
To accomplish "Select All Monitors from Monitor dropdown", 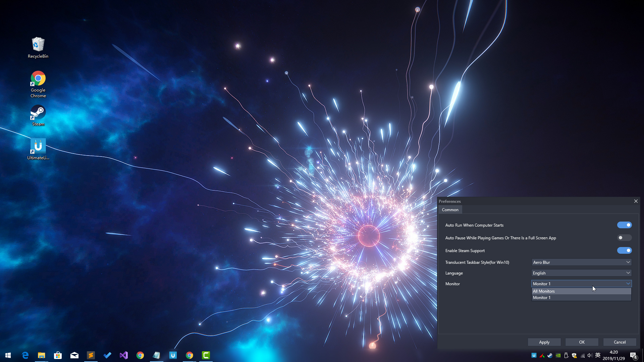I will click(x=581, y=291).
